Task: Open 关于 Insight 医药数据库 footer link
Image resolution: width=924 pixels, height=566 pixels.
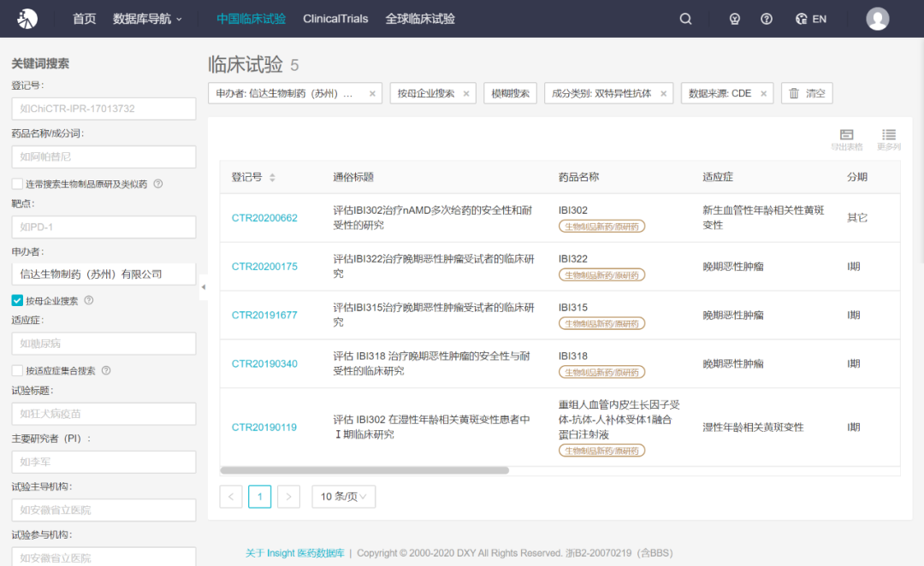Action: 295,553
